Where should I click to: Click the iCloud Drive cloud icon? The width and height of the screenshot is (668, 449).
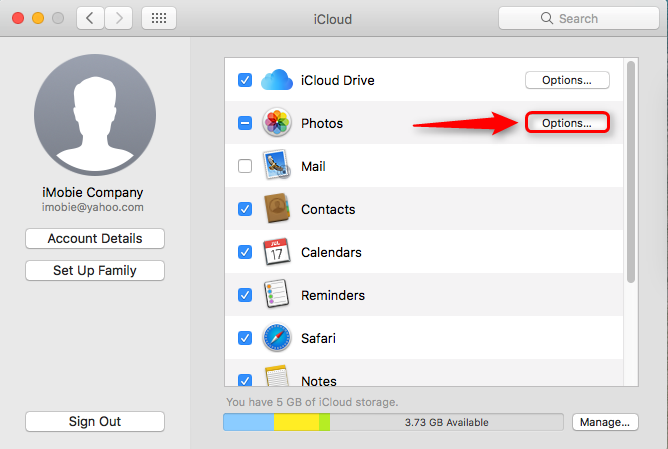[x=276, y=80]
